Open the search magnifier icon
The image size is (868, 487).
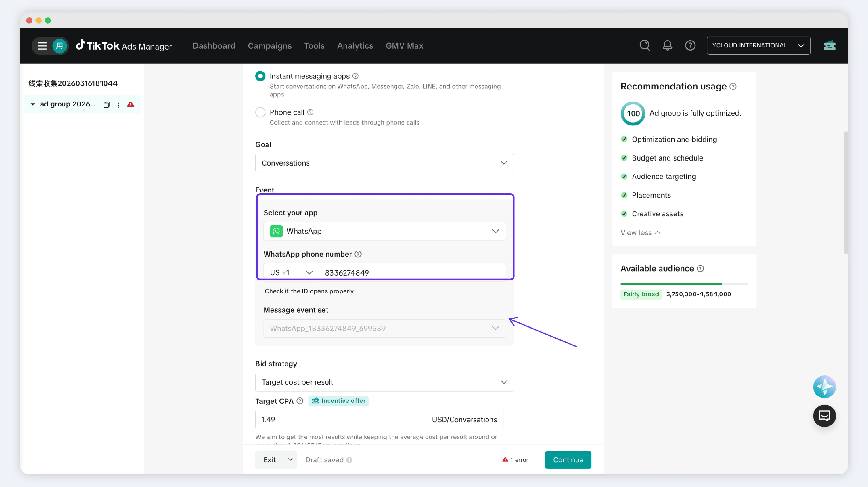645,45
